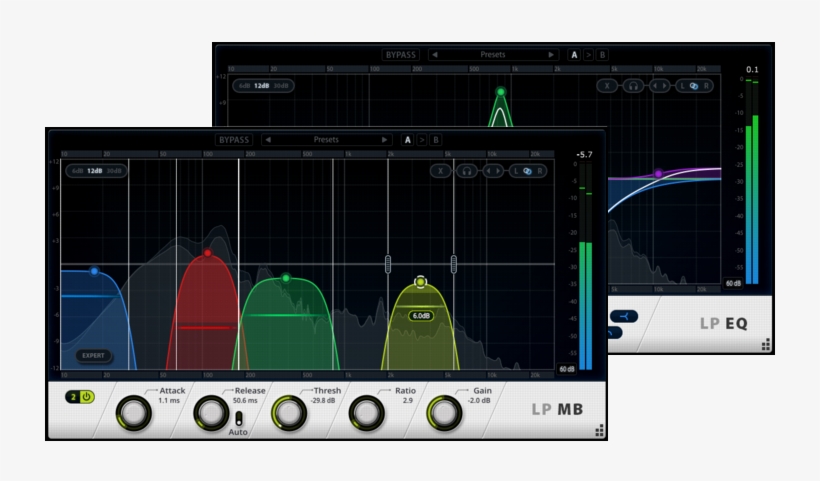820x481 pixels.
Task: Select L channel in LP EQ
Action: (682, 86)
